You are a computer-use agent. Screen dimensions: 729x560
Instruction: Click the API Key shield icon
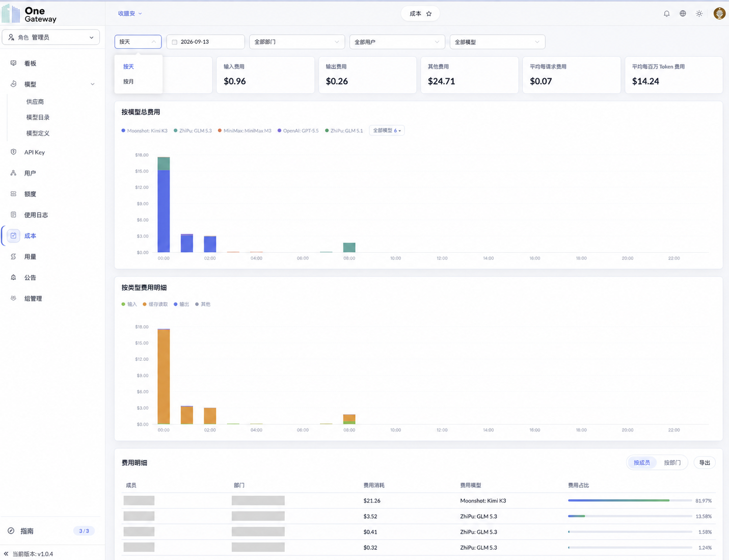[13, 152]
